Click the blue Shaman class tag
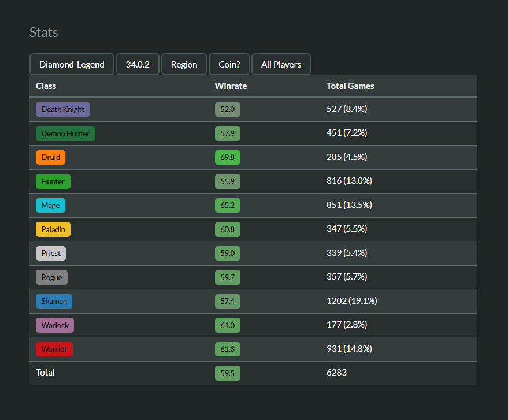Image resolution: width=508 pixels, height=420 pixels. [54, 301]
